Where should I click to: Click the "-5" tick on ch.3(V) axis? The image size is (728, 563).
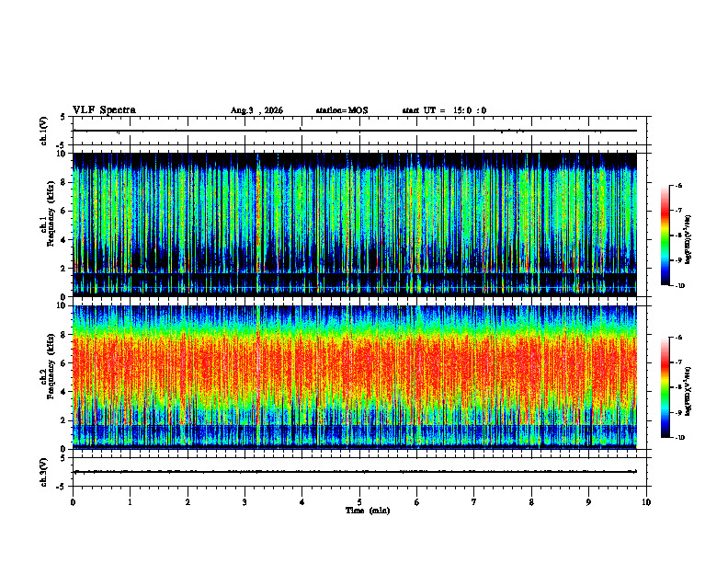(63, 487)
